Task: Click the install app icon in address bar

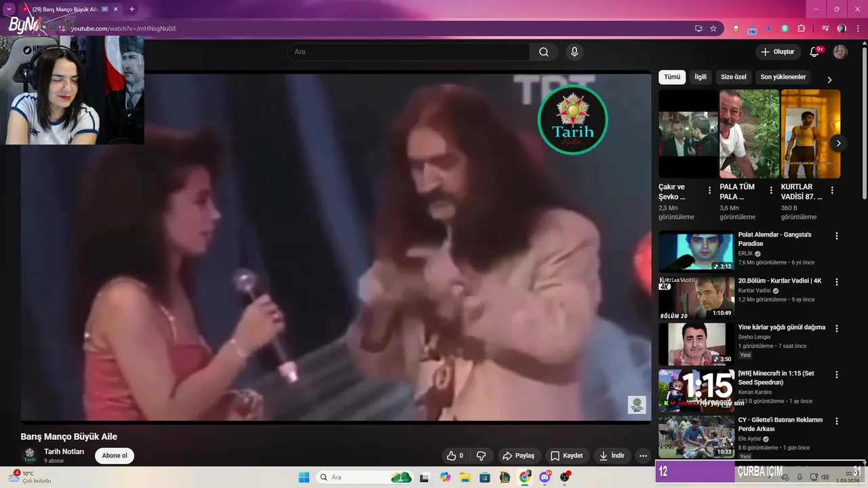Action: click(698, 28)
